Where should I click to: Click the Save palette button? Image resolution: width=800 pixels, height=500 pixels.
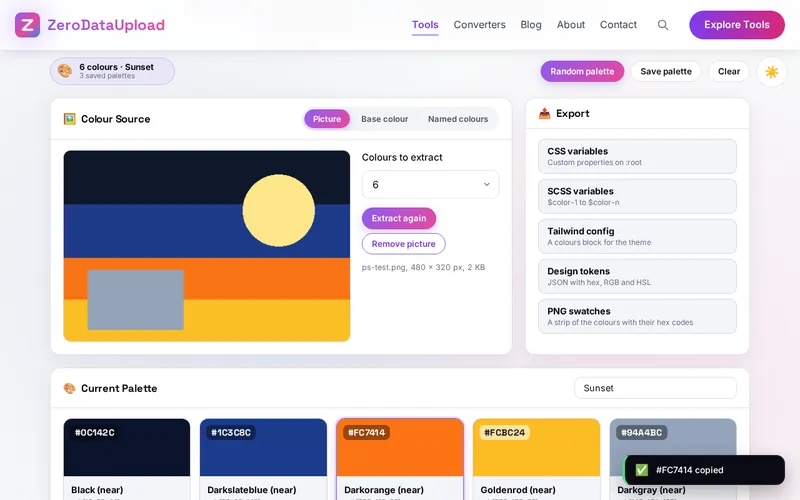coord(666,71)
